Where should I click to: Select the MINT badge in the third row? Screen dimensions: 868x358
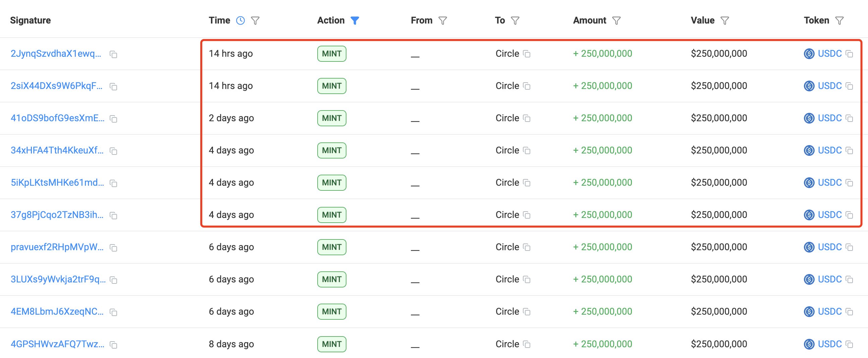(332, 118)
